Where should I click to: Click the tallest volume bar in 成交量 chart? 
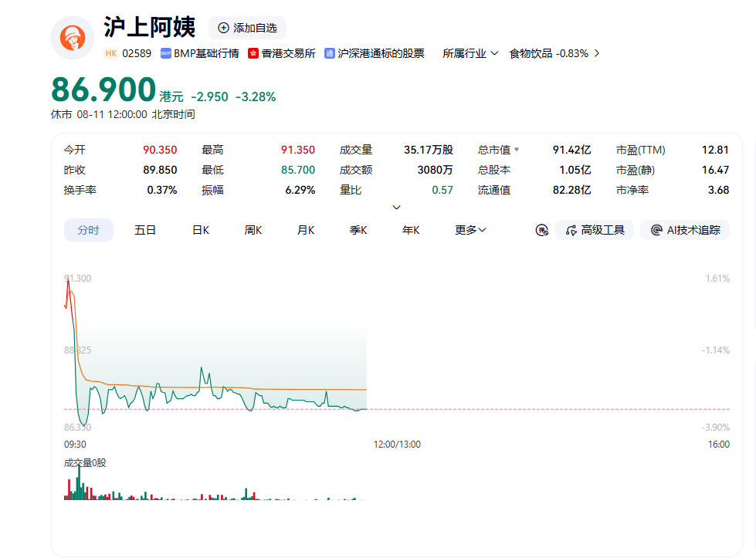(x=79, y=482)
